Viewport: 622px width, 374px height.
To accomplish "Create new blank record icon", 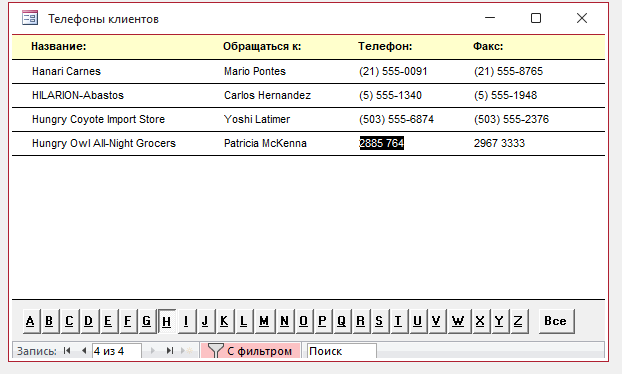I will tap(186, 351).
